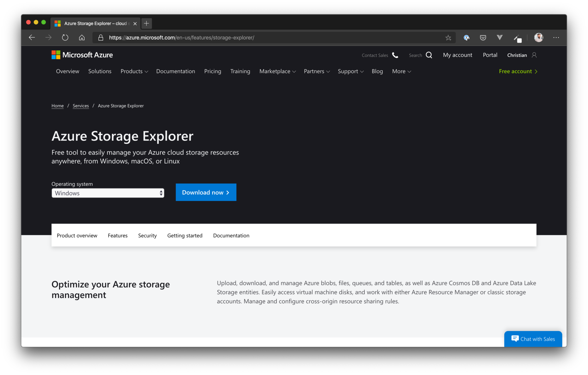Click the V-shaped extension icon in toolbar
Image resolution: width=588 pixels, height=375 pixels.
coord(499,38)
